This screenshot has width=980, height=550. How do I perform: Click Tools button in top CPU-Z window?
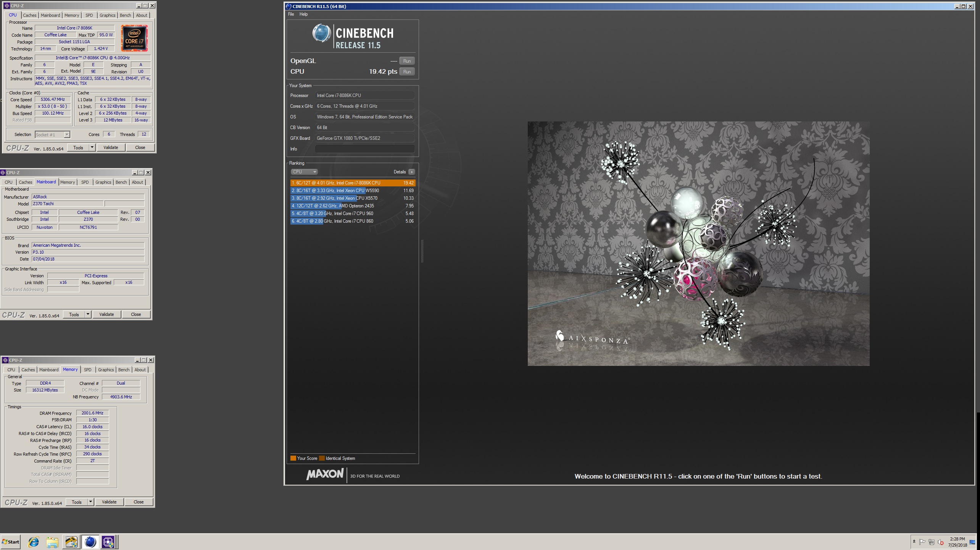click(78, 147)
